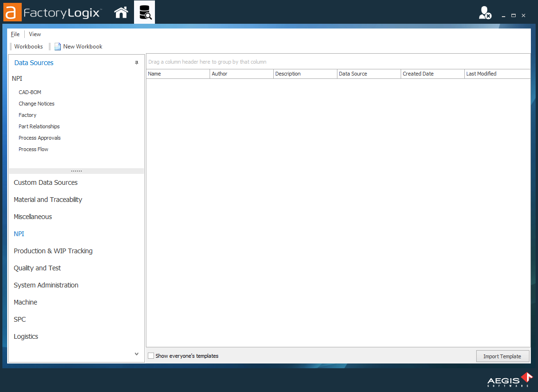
Task: Enable Show everyone's templates
Action: tap(151, 355)
